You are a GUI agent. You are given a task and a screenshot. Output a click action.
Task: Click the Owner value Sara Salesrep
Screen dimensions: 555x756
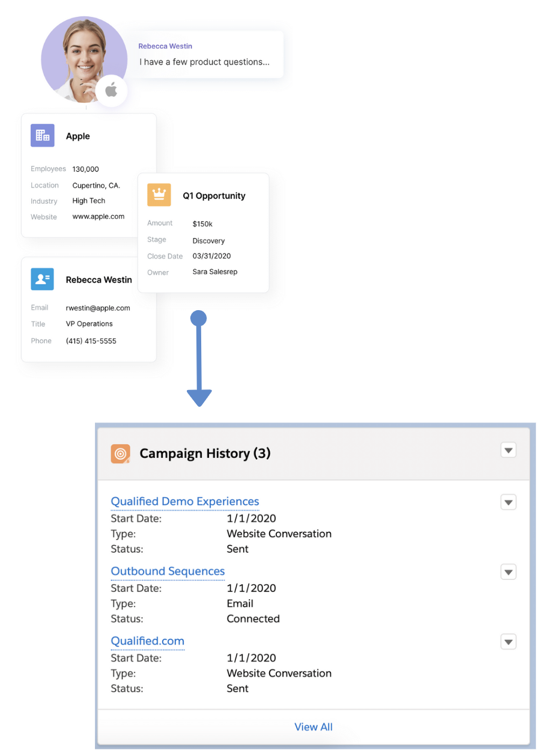214,272
